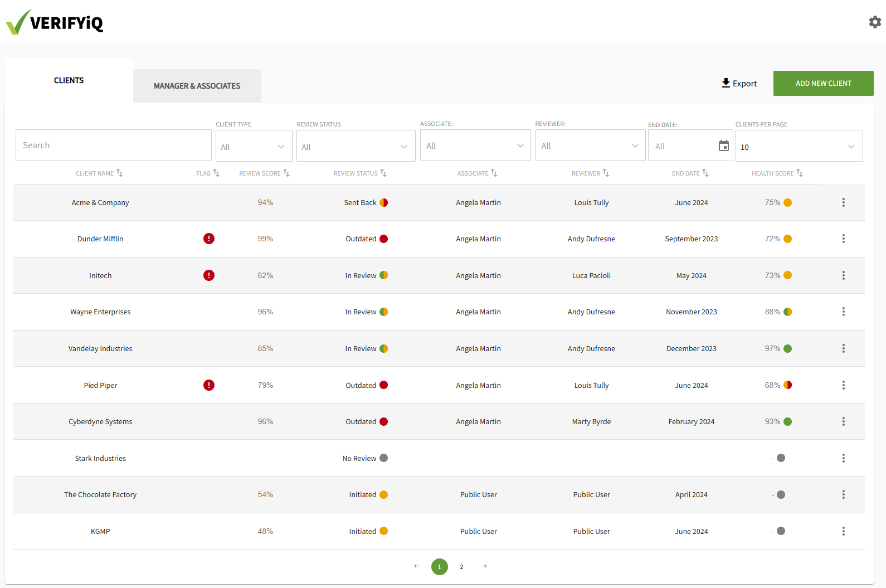The image size is (886, 588).
Task: Sort by the Reviewer column header
Action: coord(590,173)
